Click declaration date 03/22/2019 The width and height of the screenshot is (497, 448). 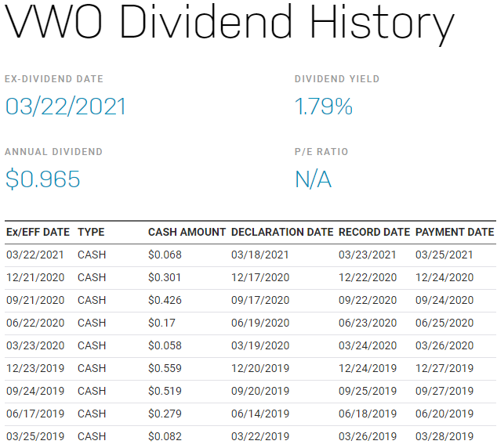pyautogui.click(x=260, y=436)
